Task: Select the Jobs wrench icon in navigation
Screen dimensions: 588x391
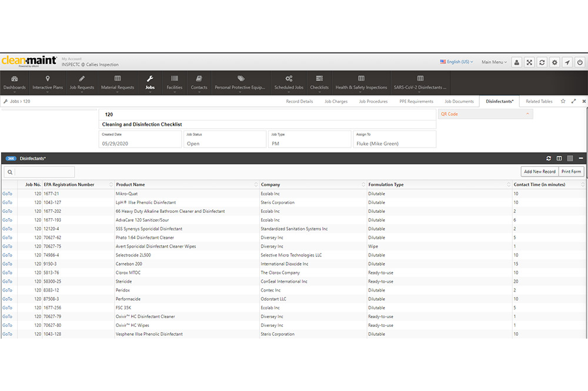Action: tap(150, 79)
